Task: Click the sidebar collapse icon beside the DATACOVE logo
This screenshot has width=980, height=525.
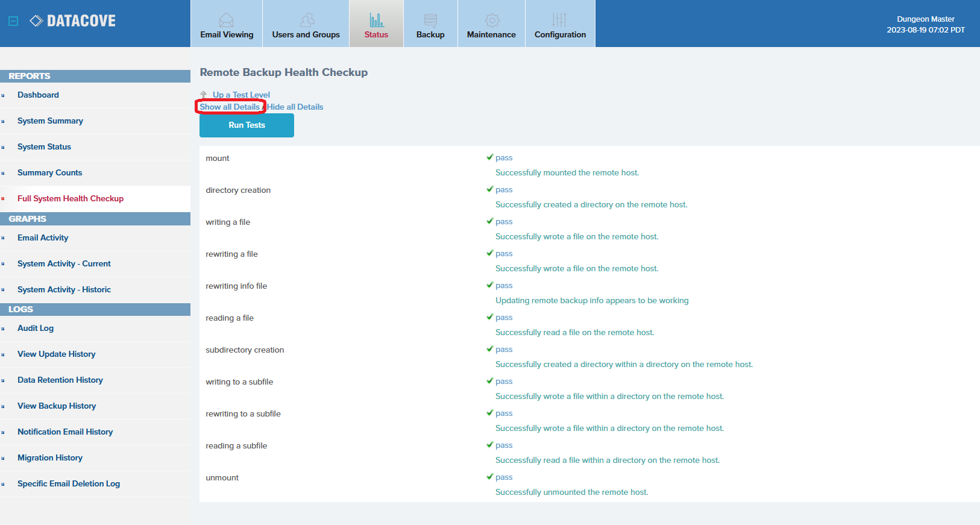Action: pyautogui.click(x=13, y=21)
